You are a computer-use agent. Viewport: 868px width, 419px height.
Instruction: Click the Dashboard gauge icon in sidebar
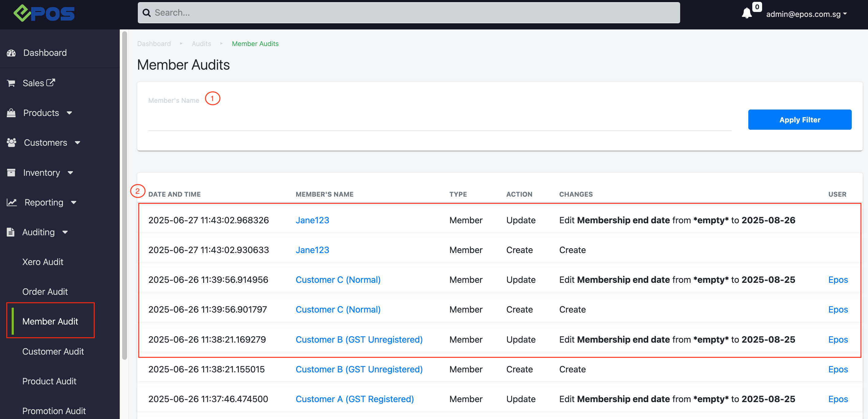click(x=11, y=53)
